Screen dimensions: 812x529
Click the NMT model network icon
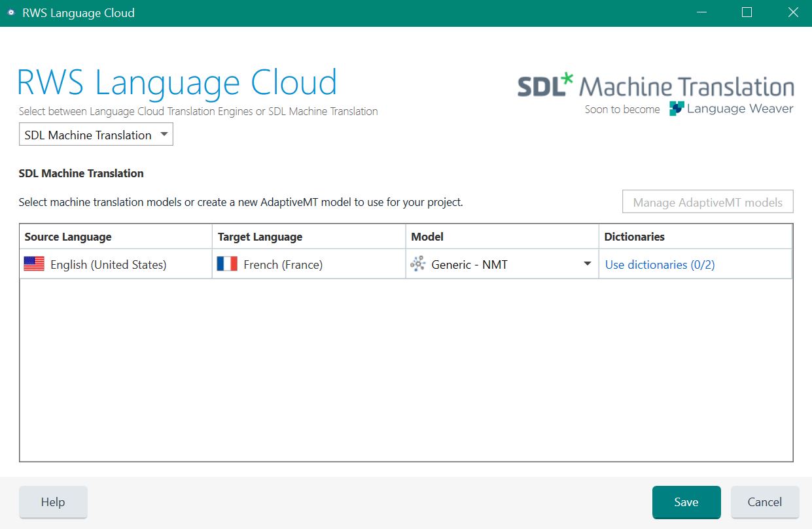coord(417,264)
